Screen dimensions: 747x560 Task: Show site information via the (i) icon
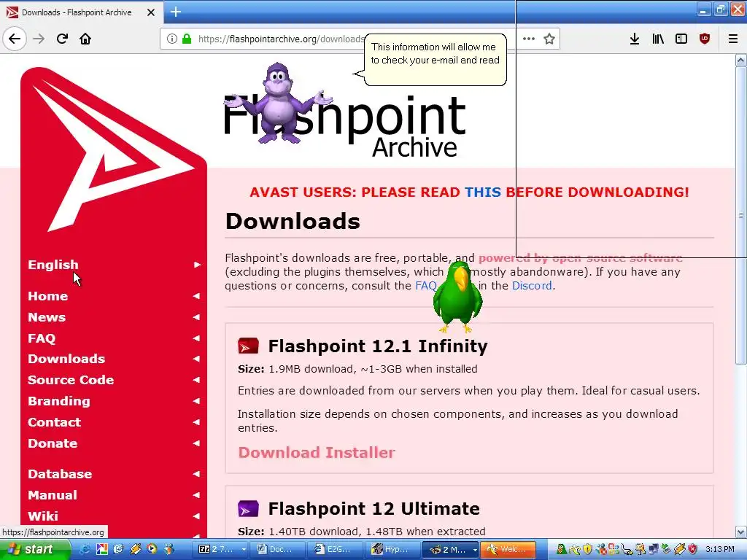[172, 39]
